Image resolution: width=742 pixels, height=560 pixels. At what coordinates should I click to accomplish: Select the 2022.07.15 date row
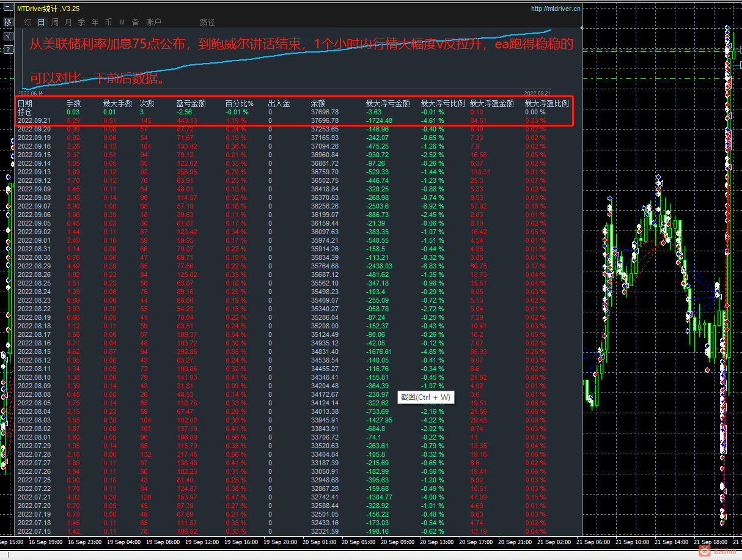[x=34, y=532]
